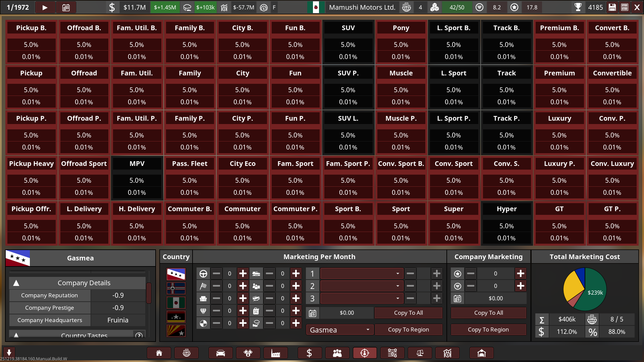The height and width of the screenshot is (362, 644).
Task: Select the SUV market segment tile
Action: pyautogui.click(x=348, y=28)
